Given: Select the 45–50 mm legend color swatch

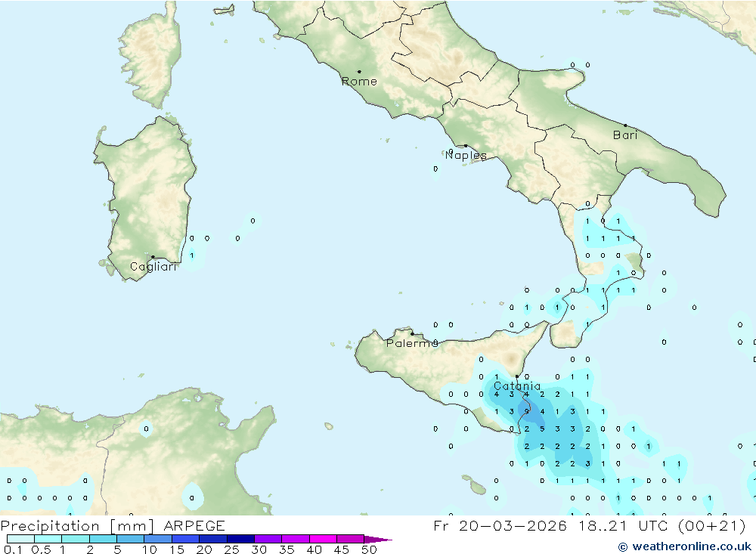Looking at the screenshot, I should click(x=351, y=539).
